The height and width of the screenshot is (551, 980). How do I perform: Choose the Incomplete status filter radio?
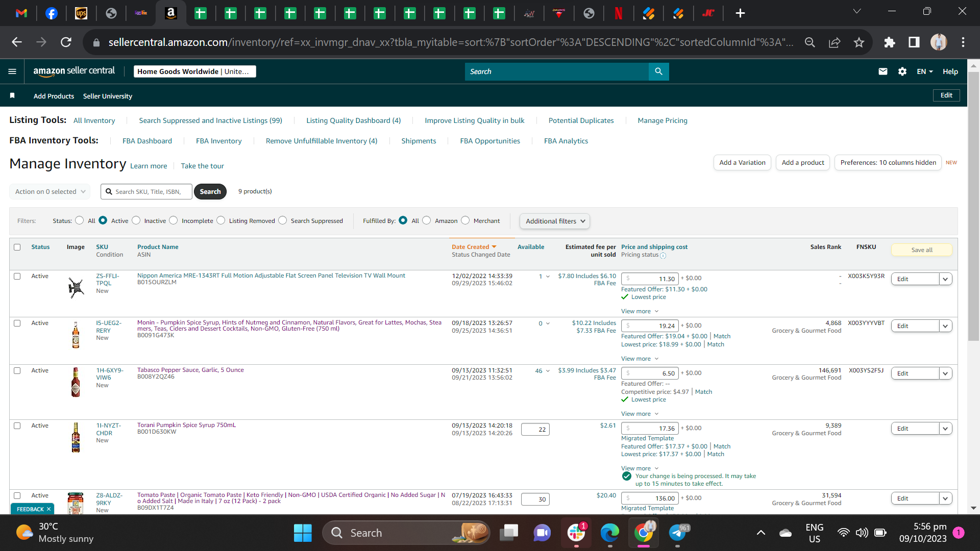pos(174,220)
